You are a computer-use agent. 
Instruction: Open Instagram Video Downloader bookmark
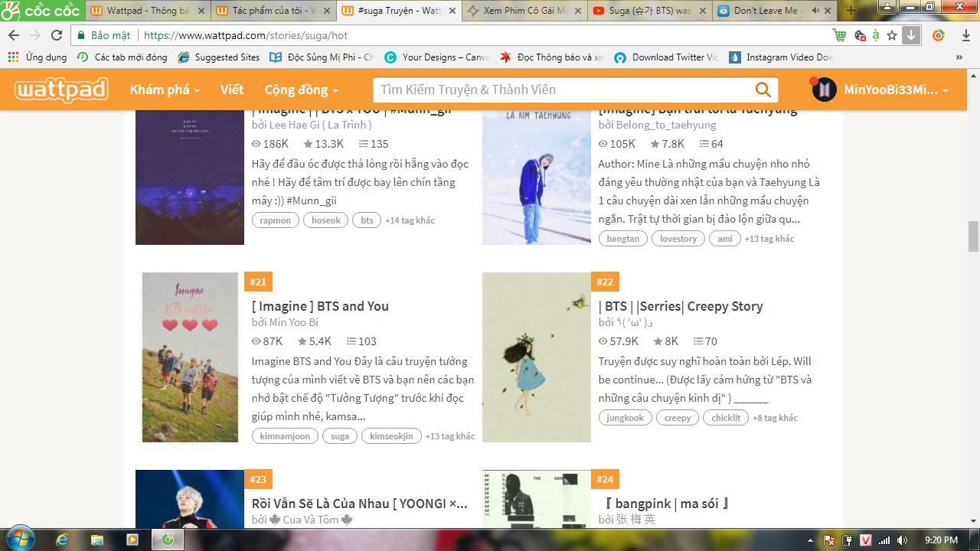pos(782,57)
